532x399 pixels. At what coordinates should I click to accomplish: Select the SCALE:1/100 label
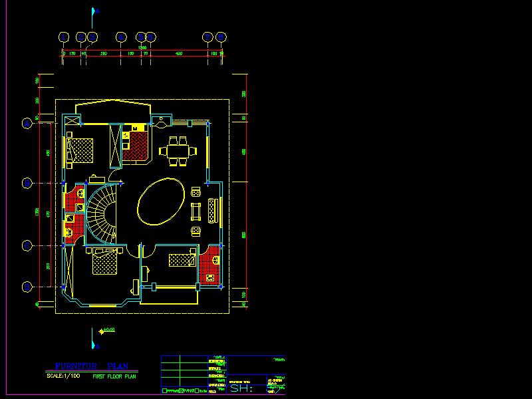(x=64, y=376)
